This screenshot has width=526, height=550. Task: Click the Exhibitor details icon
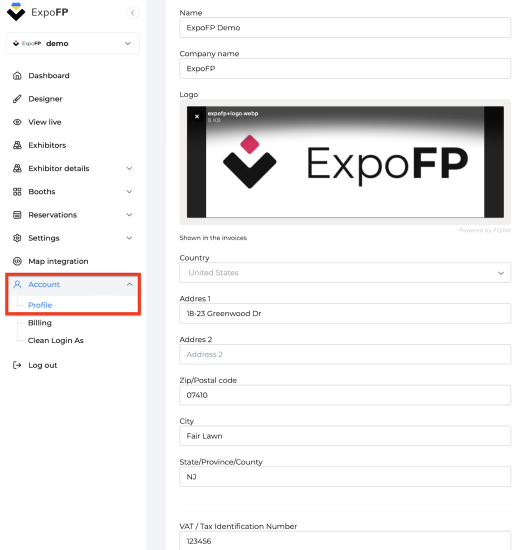[17, 168]
